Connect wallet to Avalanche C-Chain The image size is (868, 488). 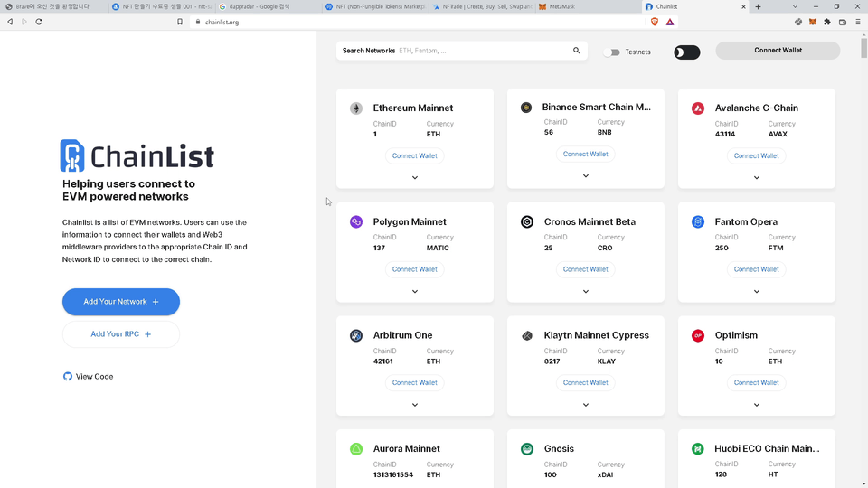(757, 156)
